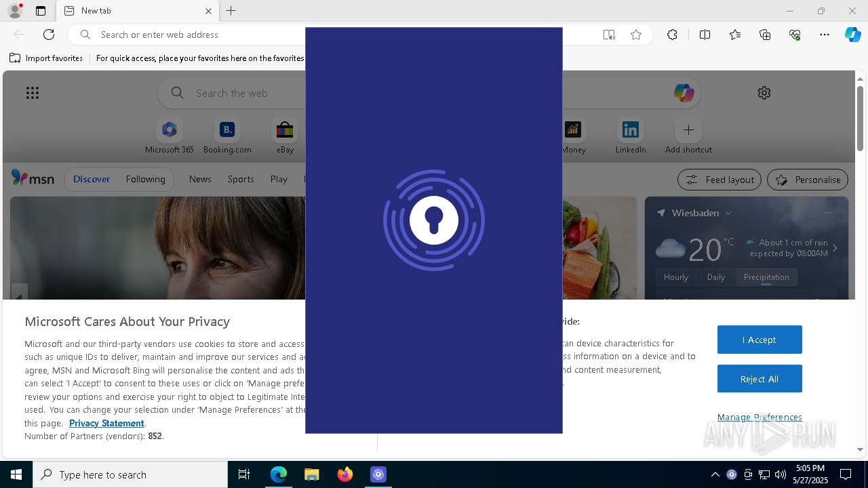Open the apps grid launcher
The width and height of the screenshot is (868, 488).
point(33,93)
